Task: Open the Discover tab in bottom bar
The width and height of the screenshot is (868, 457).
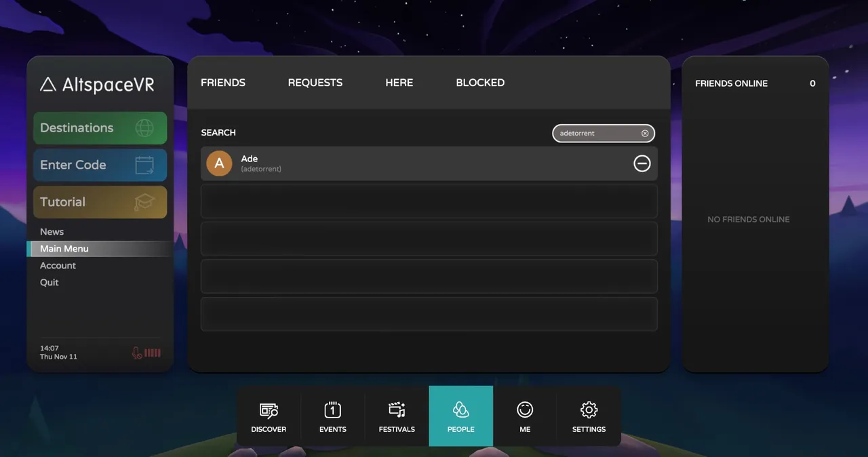Action: point(269,416)
